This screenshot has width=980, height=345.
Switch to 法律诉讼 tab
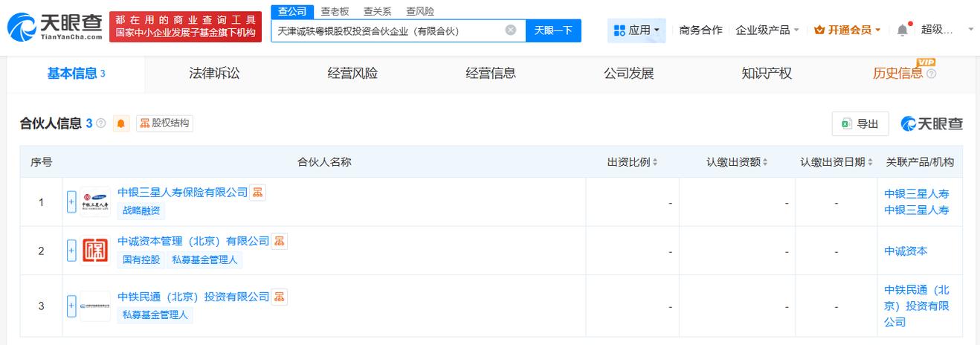214,74
